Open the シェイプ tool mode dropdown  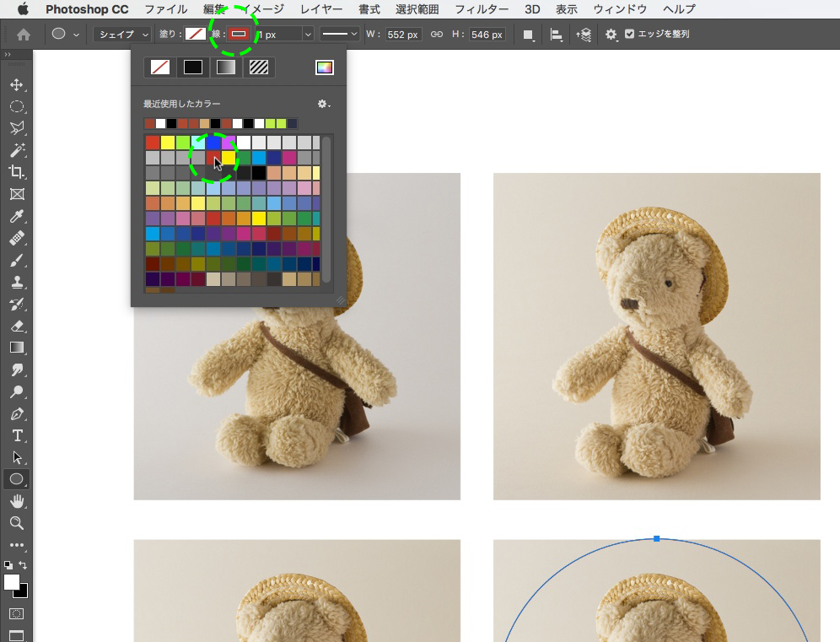(123, 35)
